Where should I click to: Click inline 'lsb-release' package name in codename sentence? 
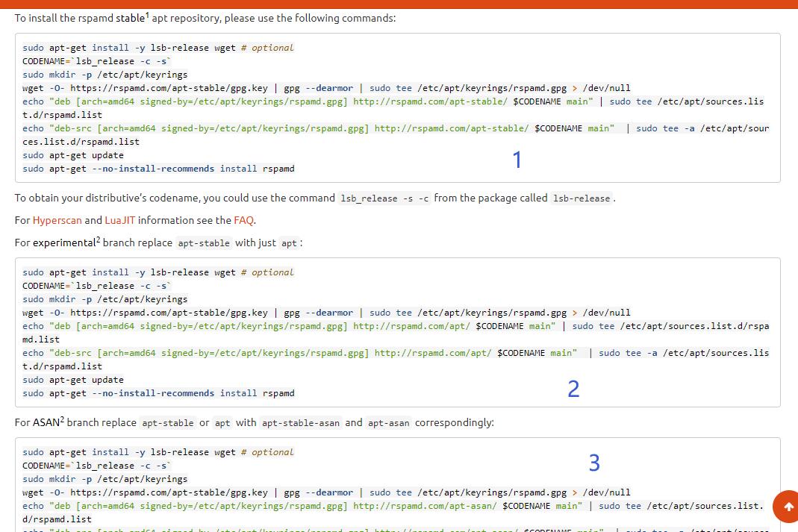(x=582, y=198)
